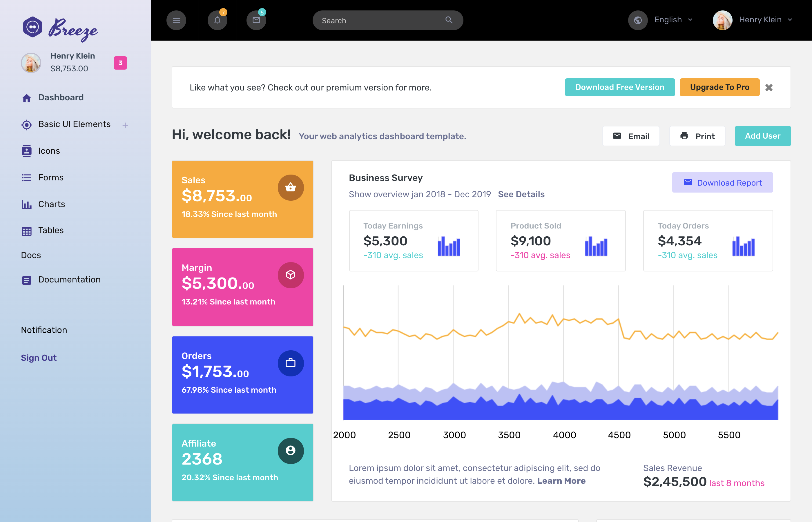This screenshot has width=812, height=522.
Task: Click the shopping cart sales icon
Action: 290,187
